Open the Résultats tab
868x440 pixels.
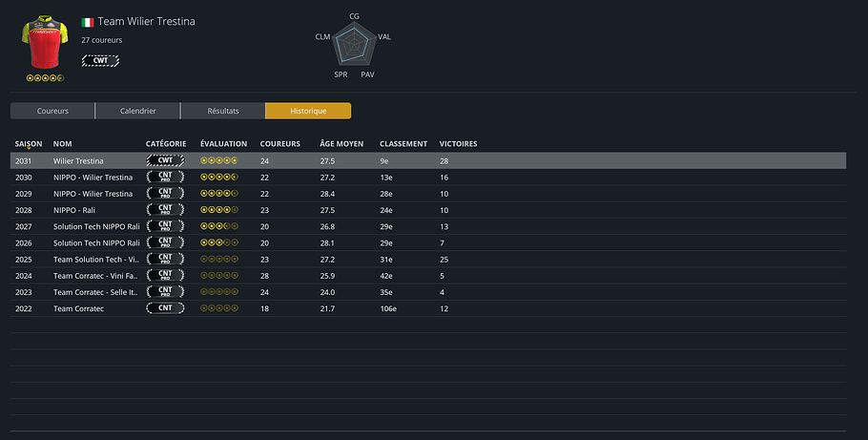point(222,111)
